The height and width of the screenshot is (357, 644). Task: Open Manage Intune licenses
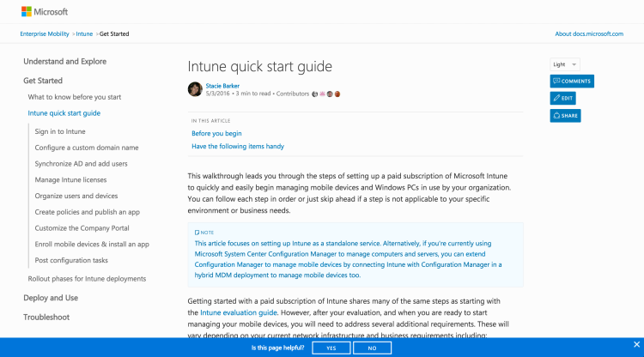click(x=70, y=179)
